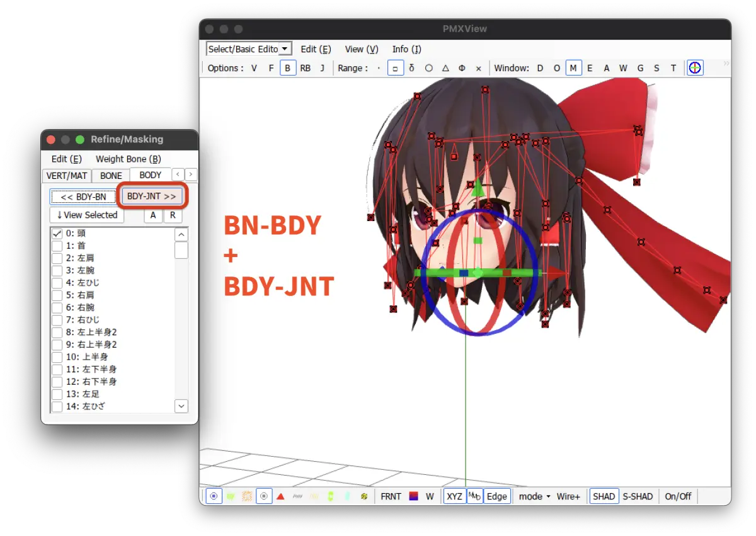Click the A button in Refine/Masking

pos(153,215)
